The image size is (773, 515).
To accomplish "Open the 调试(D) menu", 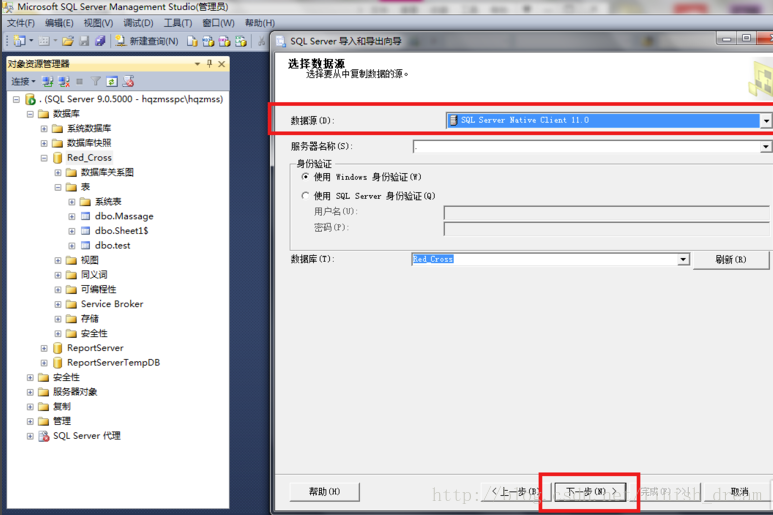I will click(138, 23).
